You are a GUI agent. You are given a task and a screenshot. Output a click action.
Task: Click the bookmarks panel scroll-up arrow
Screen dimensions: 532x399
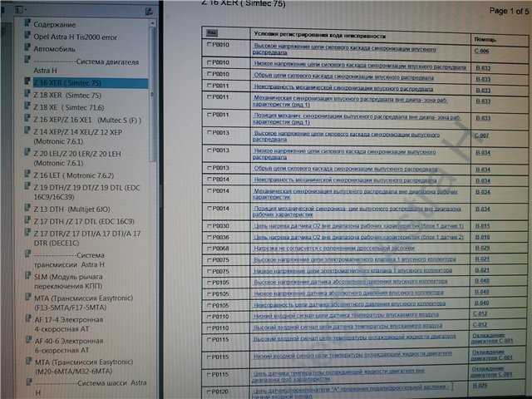point(152,23)
